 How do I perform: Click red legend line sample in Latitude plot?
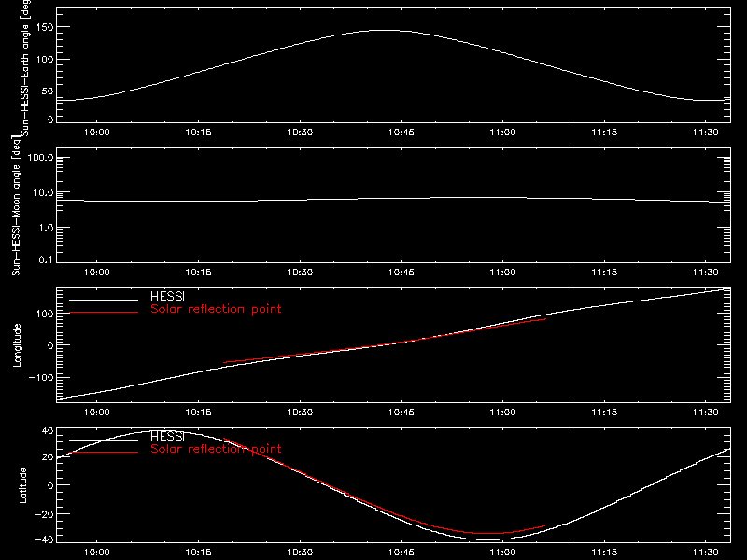tap(104, 453)
